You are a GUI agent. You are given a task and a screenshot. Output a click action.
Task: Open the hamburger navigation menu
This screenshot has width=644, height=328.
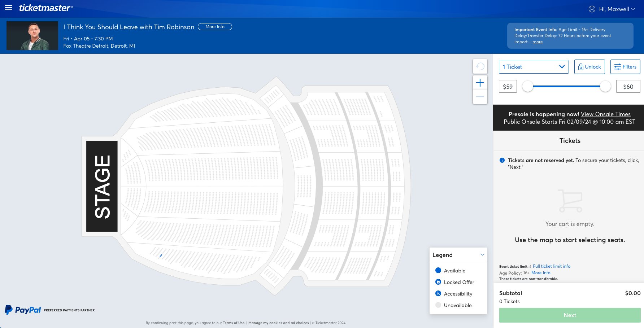coord(8,8)
